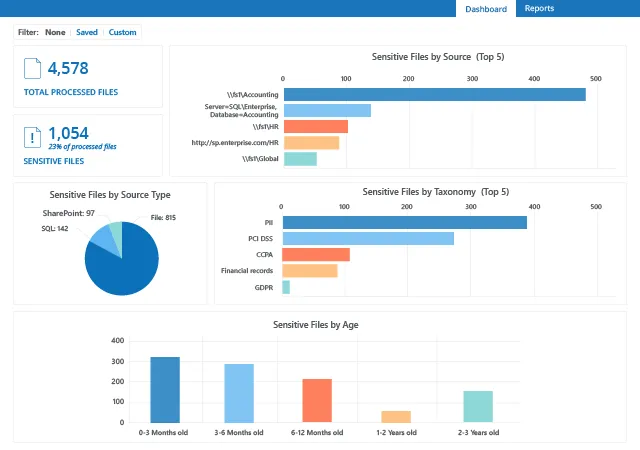
Task: Click the SENSITIVE FILES label
Action: (53, 161)
